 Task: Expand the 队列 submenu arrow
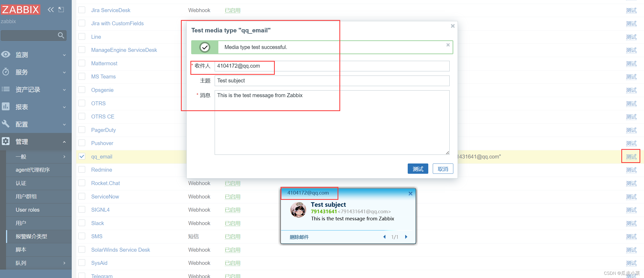click(64, 263)
